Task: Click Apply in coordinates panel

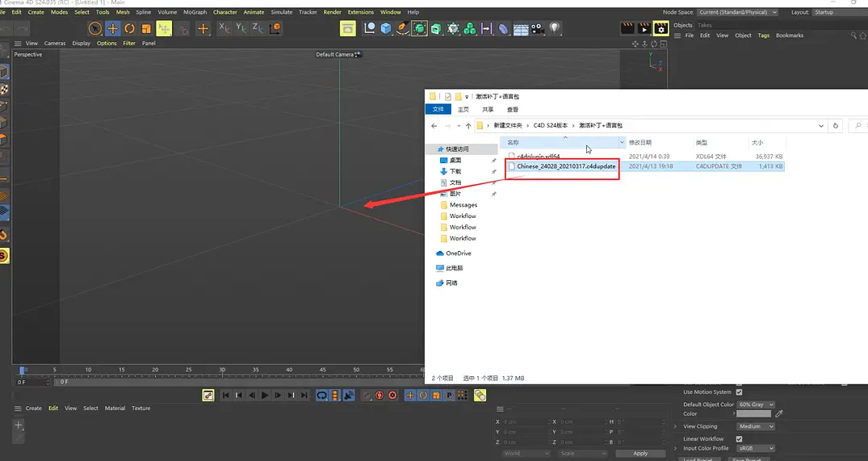Action: pos(640,453)
